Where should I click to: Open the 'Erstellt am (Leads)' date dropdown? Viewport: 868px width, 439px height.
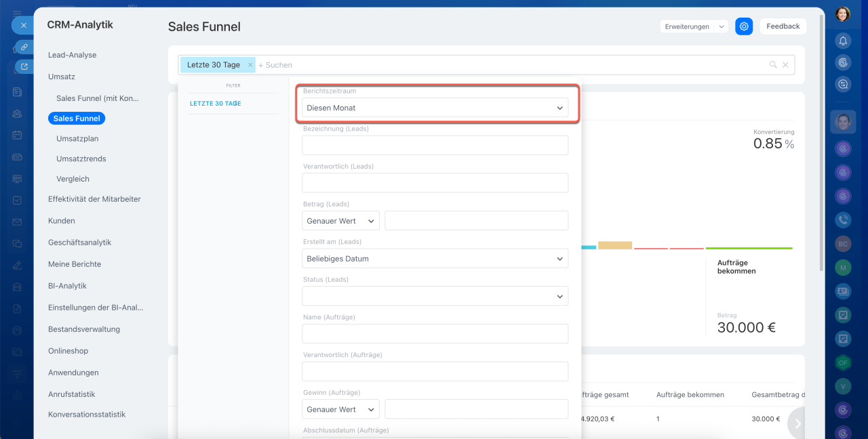point(435,259)
